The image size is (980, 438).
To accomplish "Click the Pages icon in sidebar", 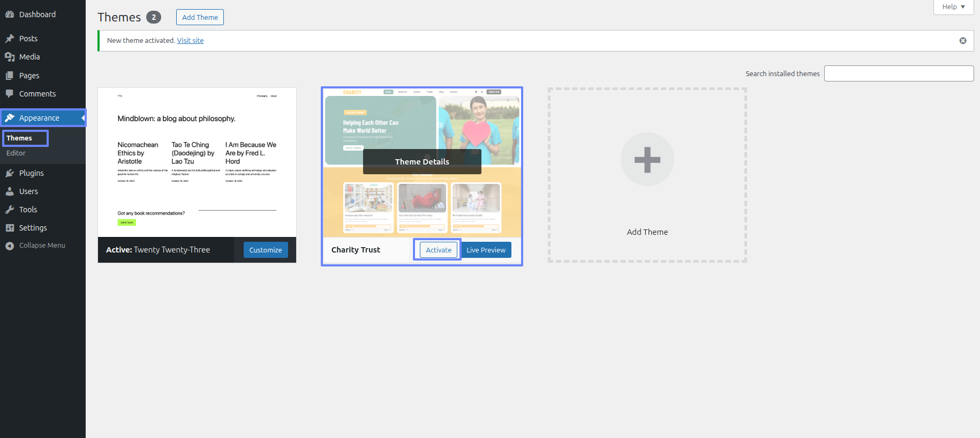I will click(x=10, y=76).
